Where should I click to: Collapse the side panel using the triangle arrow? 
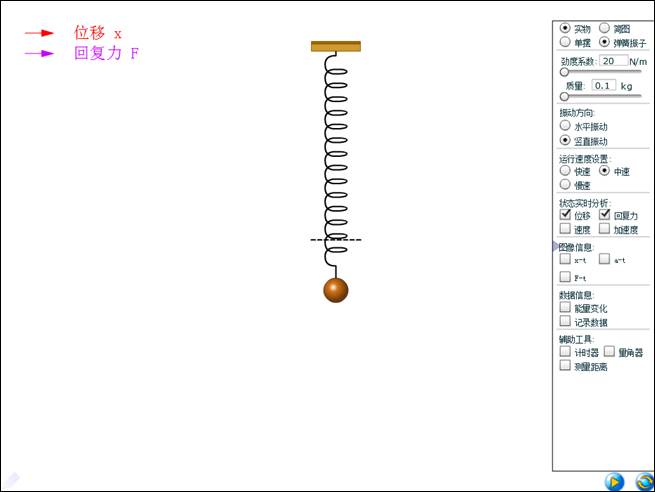pos(556,245)
